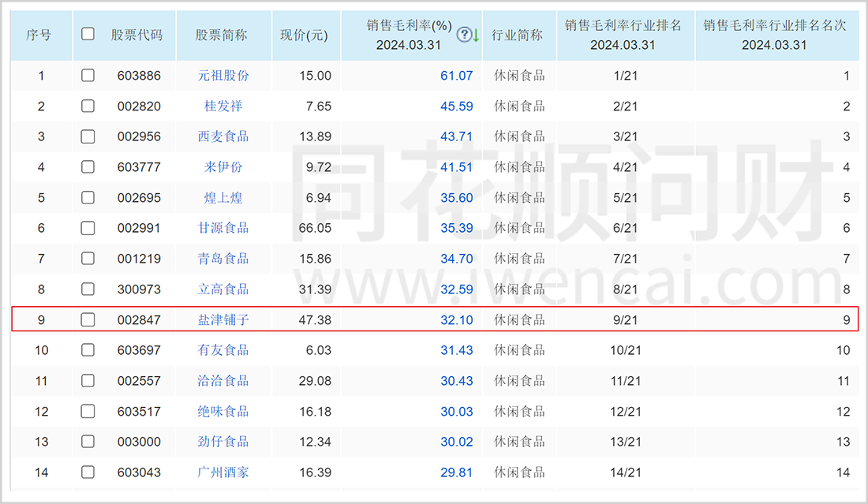Sort descending via the green arrow icon
The width and height of the screenshot is (868, 504).
[476, 35]
